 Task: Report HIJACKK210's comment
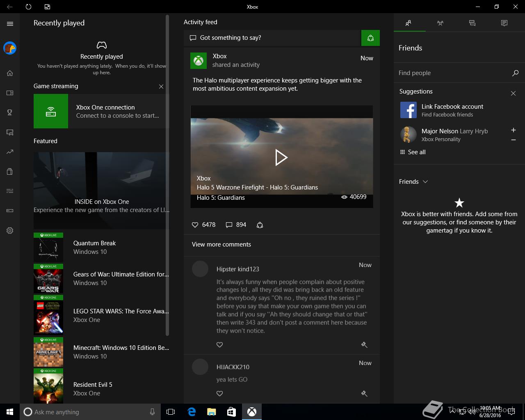point(364,394)
